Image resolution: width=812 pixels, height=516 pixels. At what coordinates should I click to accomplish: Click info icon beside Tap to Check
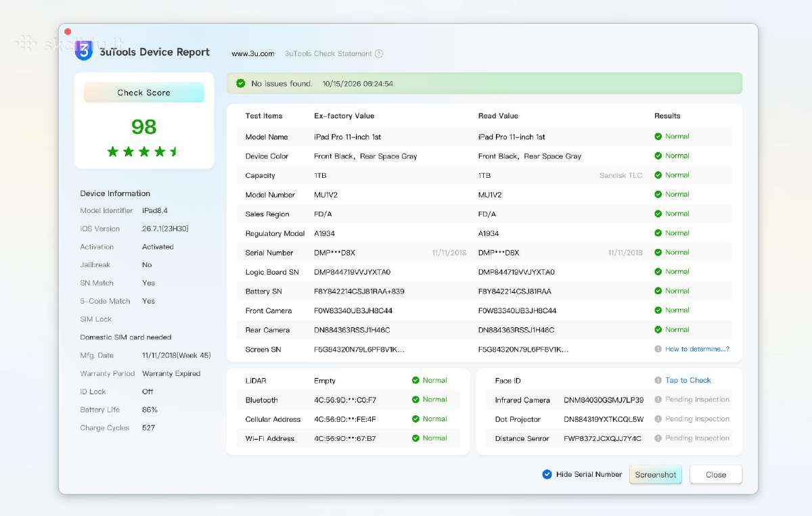[658, 381]
